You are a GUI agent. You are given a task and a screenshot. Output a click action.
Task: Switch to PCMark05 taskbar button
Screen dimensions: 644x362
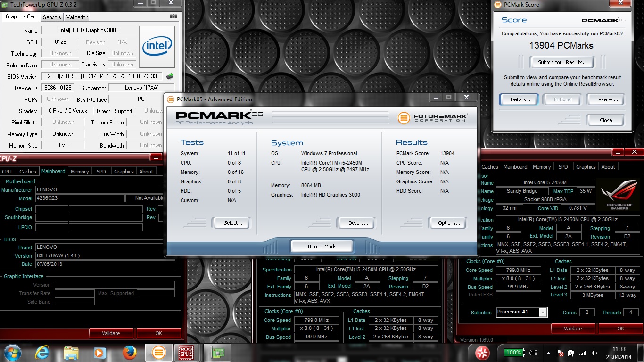159,352
